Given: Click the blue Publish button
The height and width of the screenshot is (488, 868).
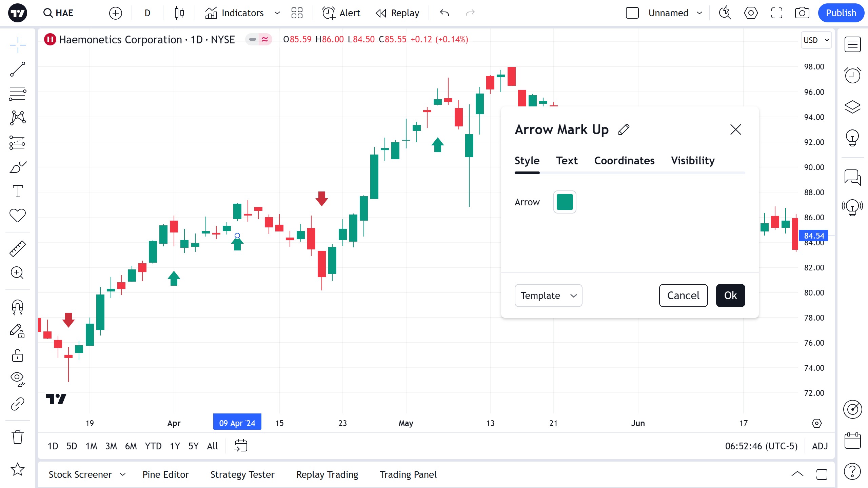Looking at the screenshot, I should tap(841, 13).
